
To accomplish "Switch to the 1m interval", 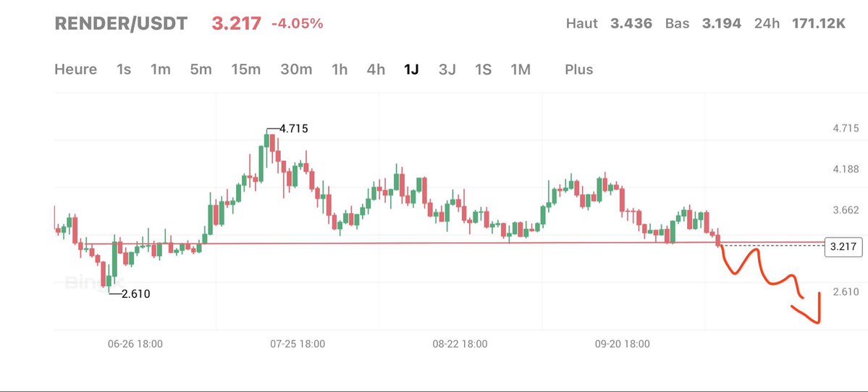I will [160, 70].
